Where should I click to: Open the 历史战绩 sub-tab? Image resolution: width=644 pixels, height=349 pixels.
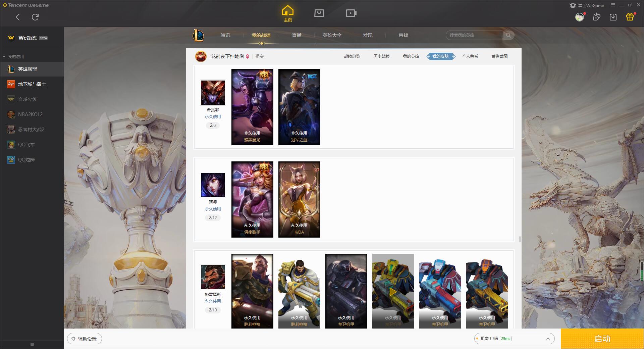[381, 56]
